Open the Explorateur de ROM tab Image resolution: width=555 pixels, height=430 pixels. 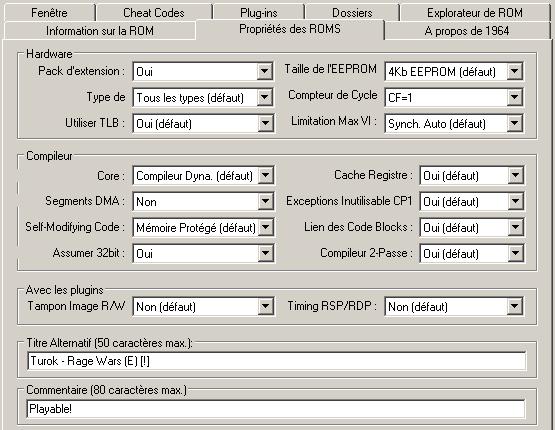(x=474, y=13)
